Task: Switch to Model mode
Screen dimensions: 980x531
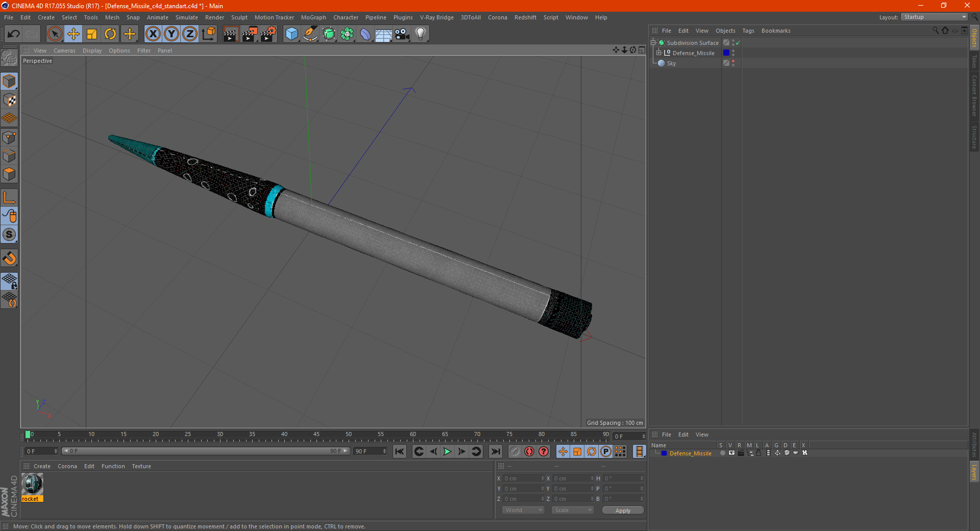Action: point(10,81)
